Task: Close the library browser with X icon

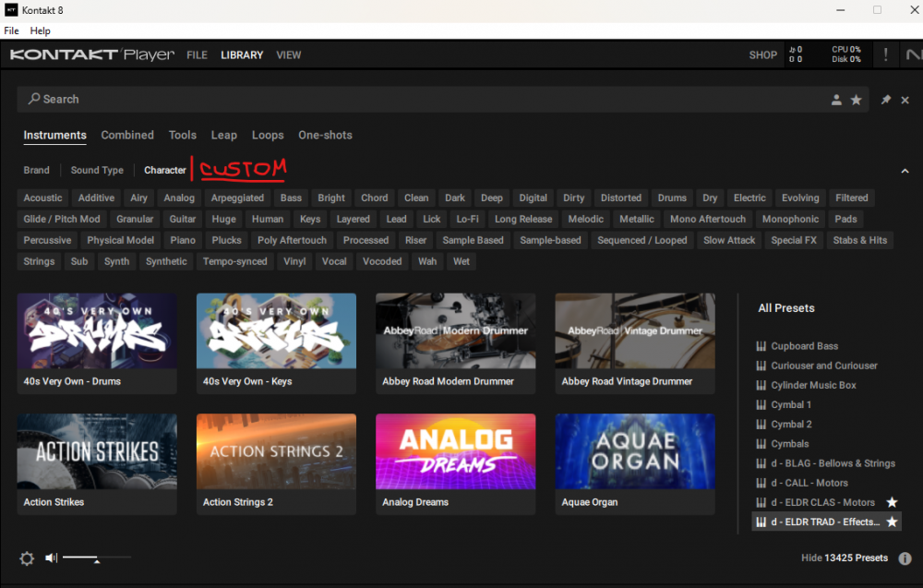Action: 905,100
